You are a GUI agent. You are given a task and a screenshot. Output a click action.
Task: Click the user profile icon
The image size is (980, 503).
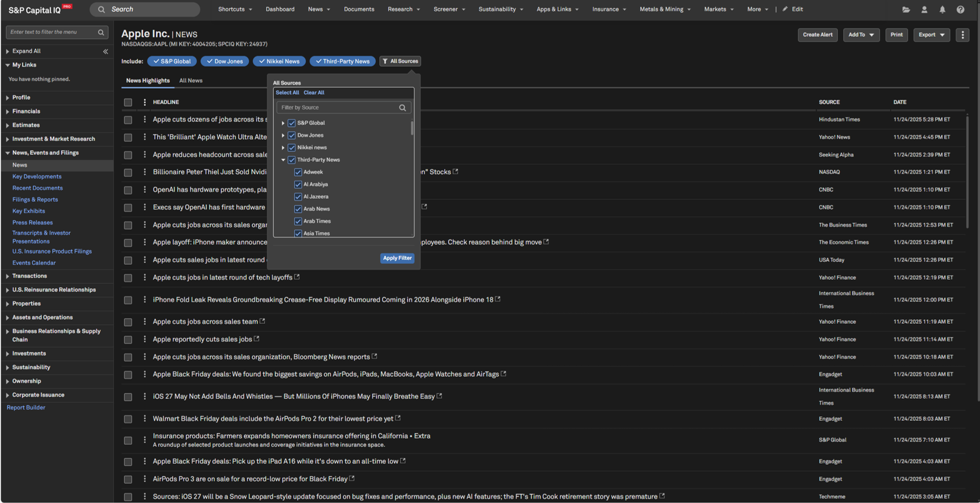point(924,10)
